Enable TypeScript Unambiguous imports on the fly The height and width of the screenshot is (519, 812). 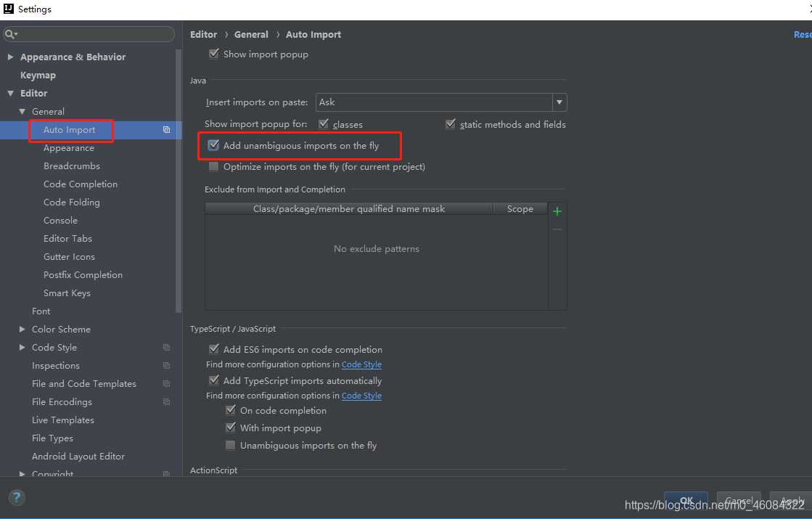tap(231, 445)
